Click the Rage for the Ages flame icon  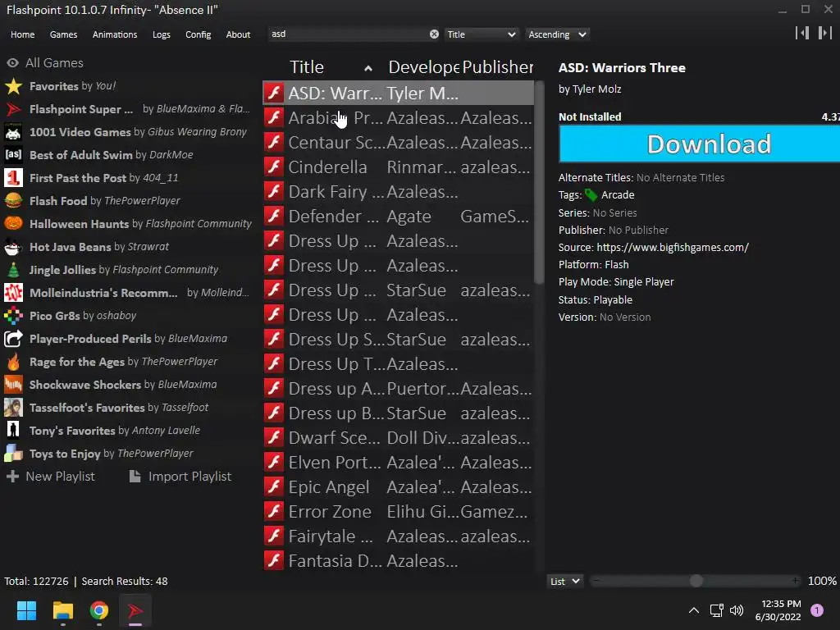click(13, 362)
